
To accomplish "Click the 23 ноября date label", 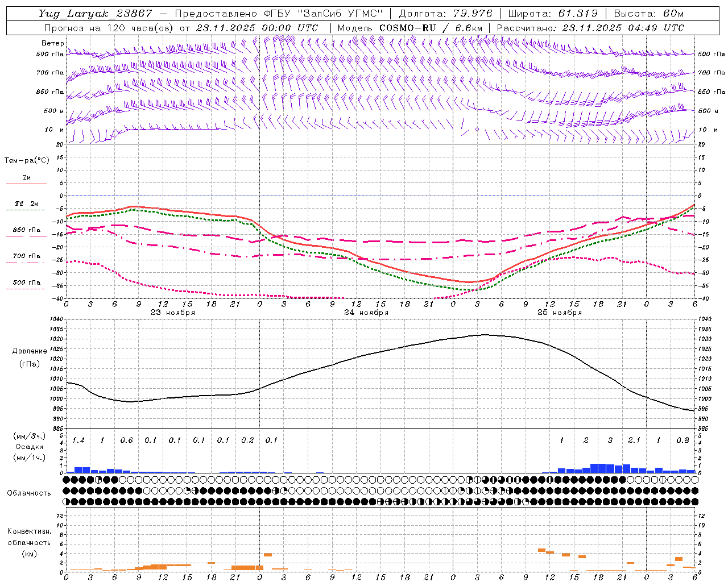I will click(x=173, y=313).
